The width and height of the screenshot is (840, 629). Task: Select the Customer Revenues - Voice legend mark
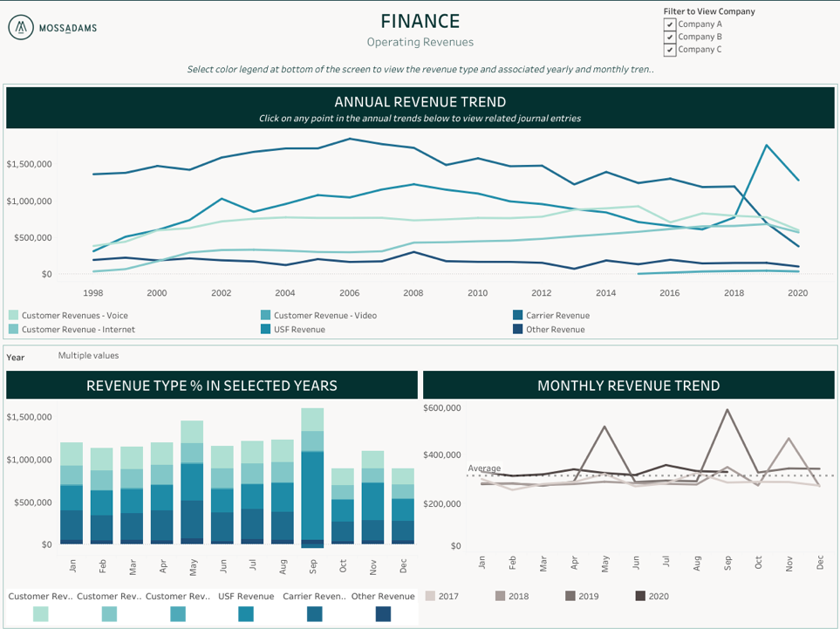point(12,314)
